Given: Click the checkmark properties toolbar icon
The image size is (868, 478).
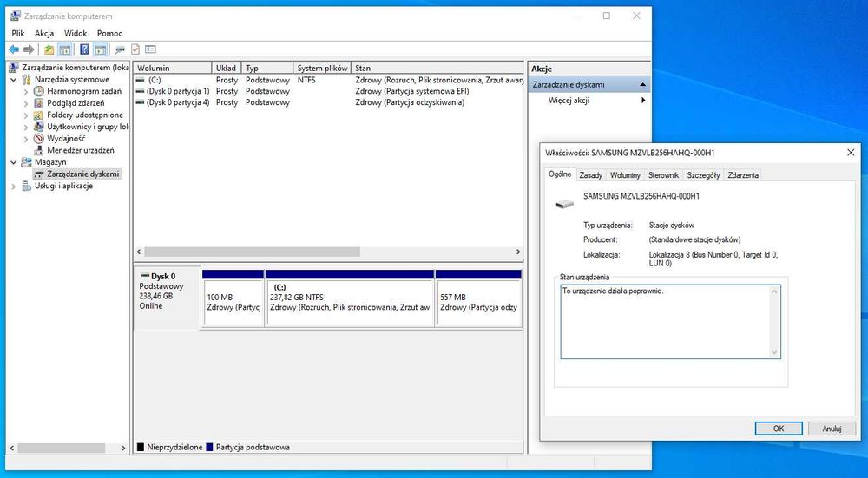Looking at the screenshot, I should [135, 49].
